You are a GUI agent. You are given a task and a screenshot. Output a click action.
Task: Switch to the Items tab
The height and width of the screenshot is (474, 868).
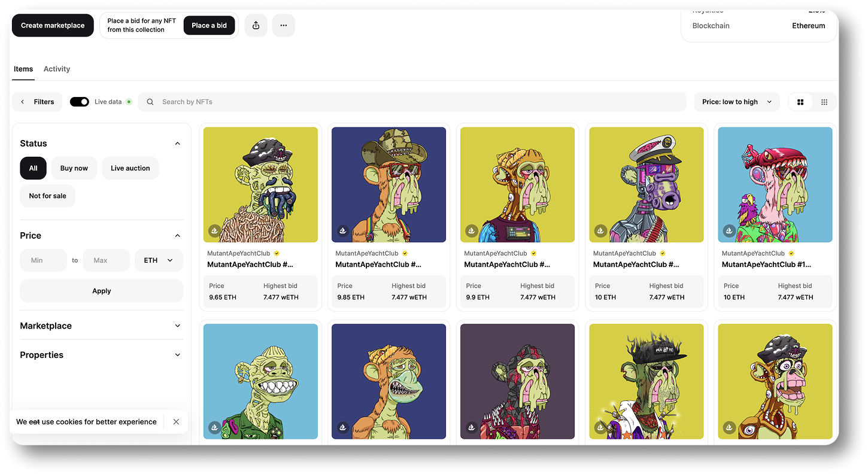(x=23, y=69)
